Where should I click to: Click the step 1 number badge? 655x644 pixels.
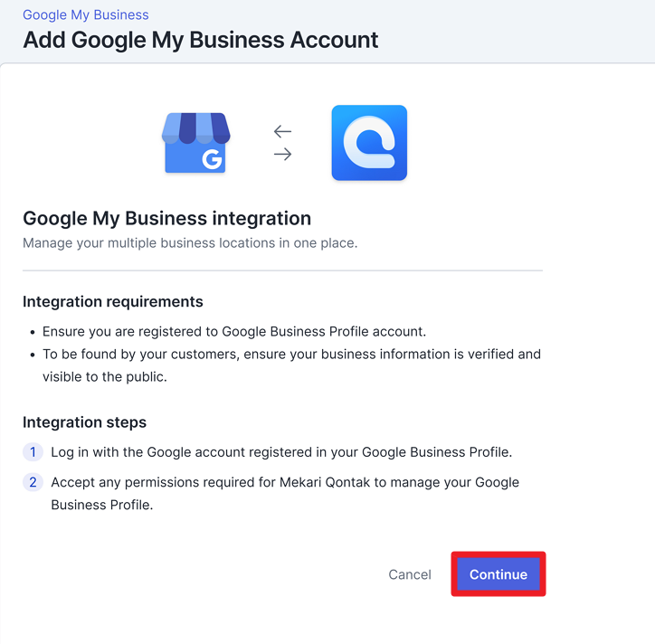pyautogui.click(x=33, y=452)
